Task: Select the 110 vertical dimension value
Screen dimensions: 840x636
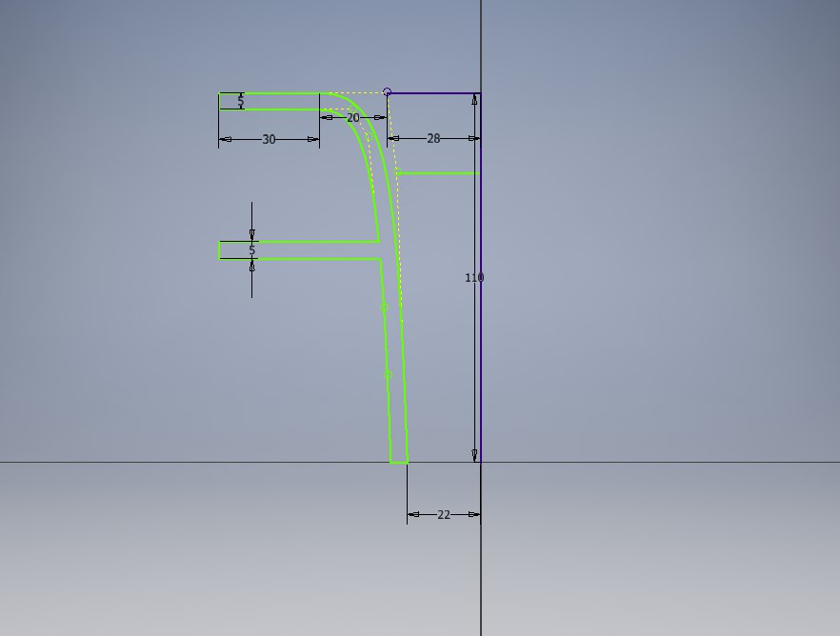Action: click(474, 277)
